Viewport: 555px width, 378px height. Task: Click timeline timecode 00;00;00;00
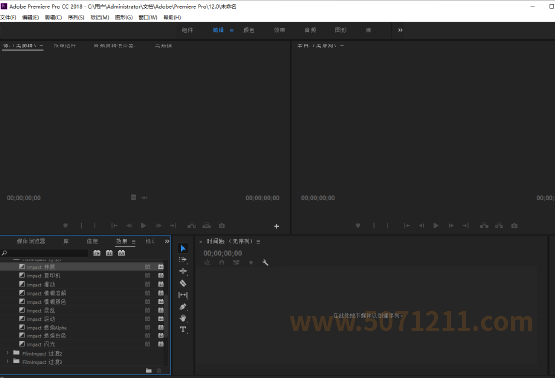tap(223, 253)
